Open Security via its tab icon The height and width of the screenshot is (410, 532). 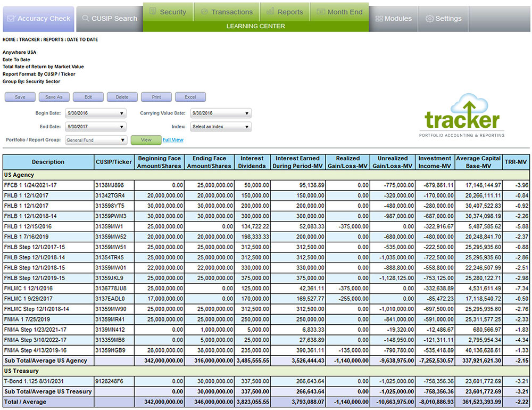(x=153, y=12)
